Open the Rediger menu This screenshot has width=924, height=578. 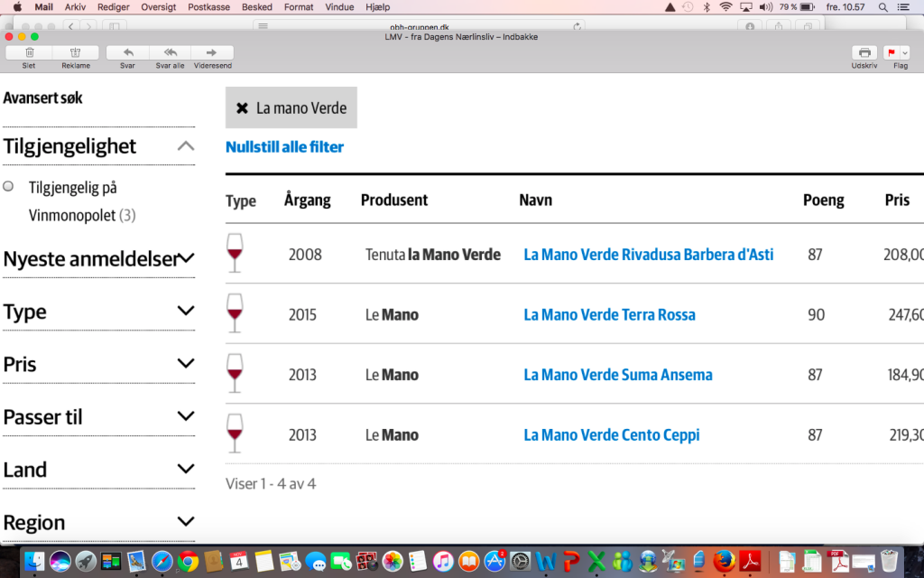[113, 7]
